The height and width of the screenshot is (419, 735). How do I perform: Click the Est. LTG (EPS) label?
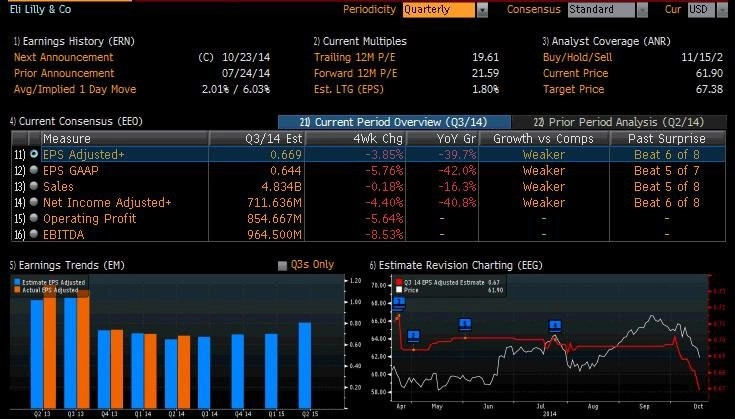coord(349,89)
